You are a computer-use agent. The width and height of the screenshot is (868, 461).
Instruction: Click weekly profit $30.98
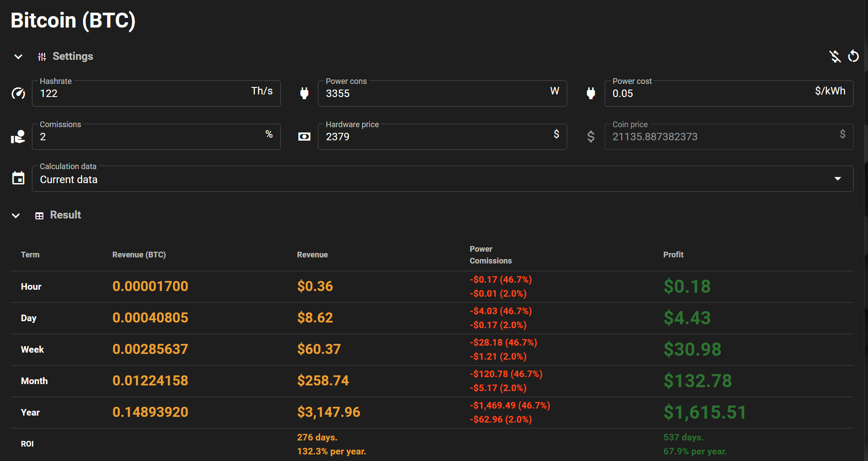692,350
